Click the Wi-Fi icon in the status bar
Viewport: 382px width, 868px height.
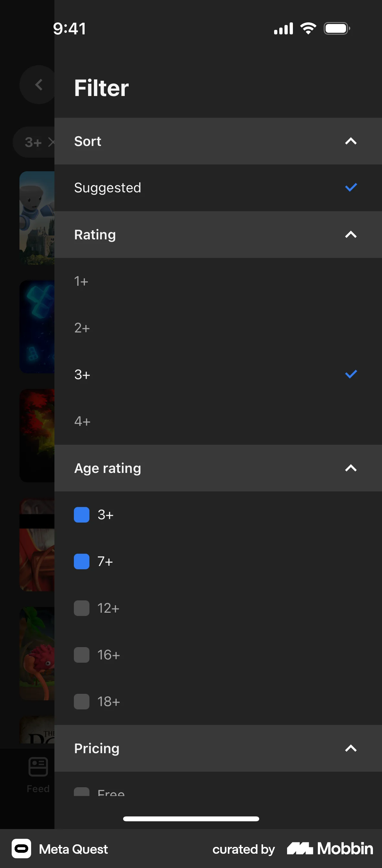307,28
